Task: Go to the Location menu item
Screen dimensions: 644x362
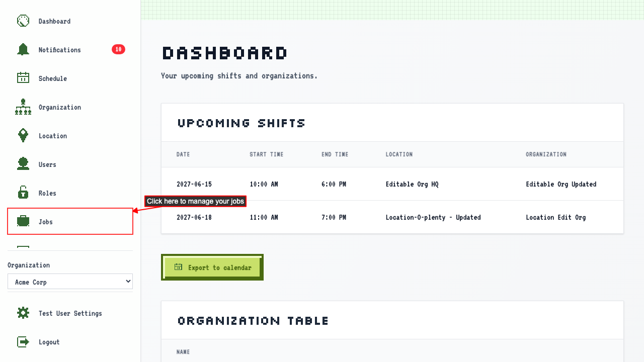Action: 70,136
